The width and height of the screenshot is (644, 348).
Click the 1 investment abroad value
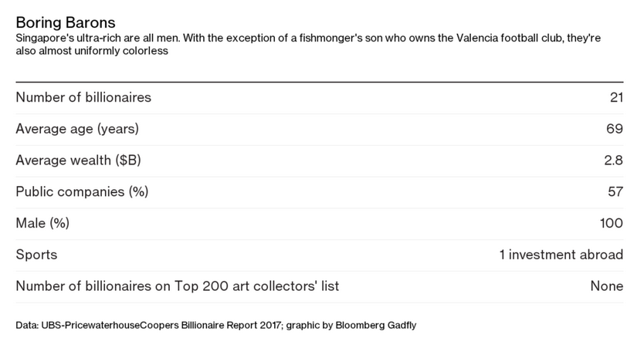click(561, 255)
